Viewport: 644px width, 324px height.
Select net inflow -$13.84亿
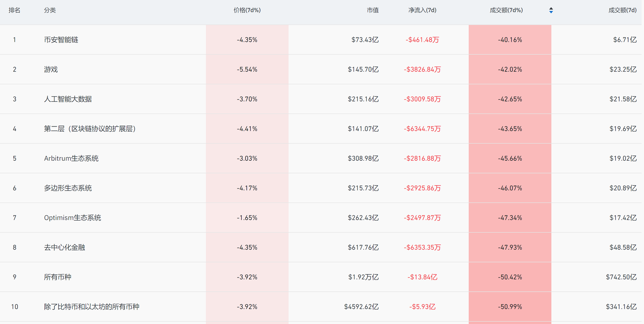(422, 277)
